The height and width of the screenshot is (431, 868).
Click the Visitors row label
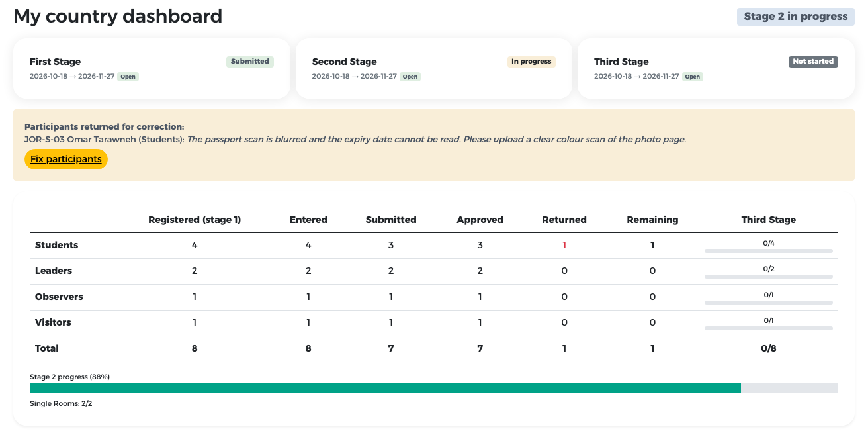(53, 322)
